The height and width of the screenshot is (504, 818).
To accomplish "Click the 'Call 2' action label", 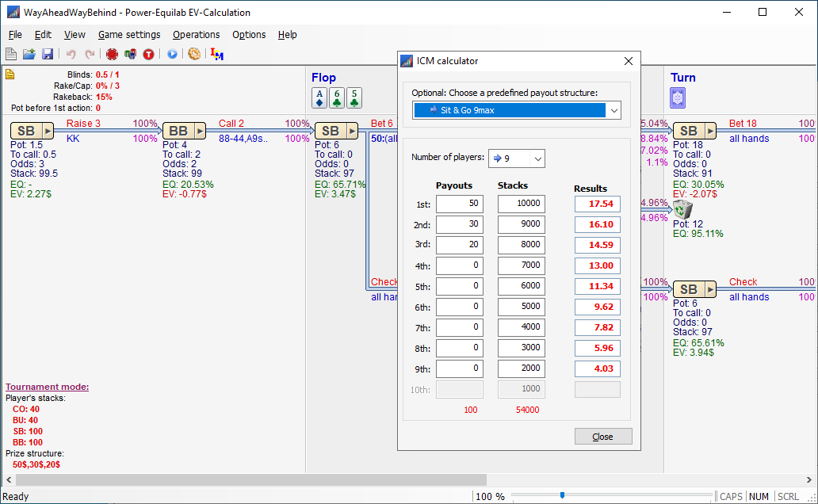I will (x=231, y=124).
